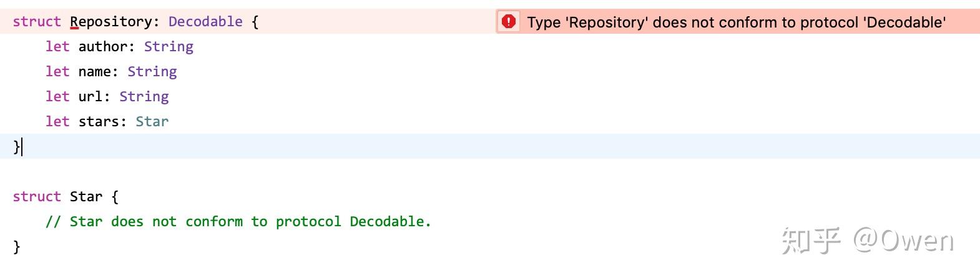
Task: Place cursor after Repository closing brace
Action: pyautogui.click(x=22, y=147)
